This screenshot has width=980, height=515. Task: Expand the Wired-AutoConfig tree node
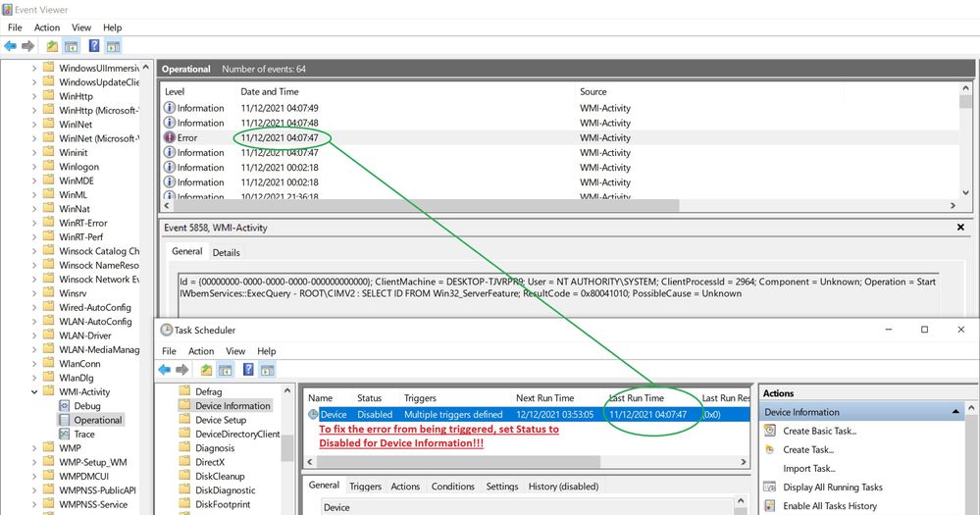click(34, 307)
